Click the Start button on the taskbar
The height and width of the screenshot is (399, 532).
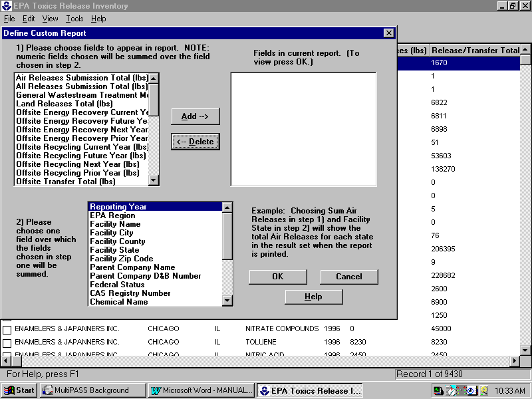coord(20,390)
